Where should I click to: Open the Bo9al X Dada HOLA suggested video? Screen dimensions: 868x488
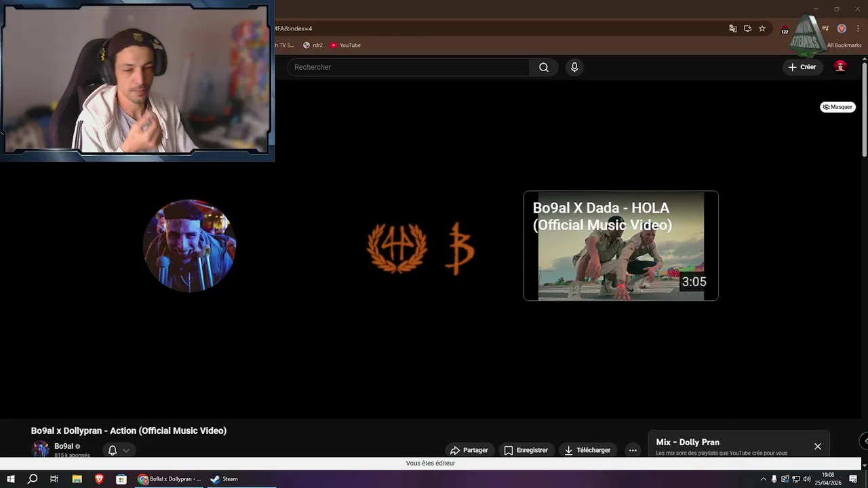(x=620, y=245)
